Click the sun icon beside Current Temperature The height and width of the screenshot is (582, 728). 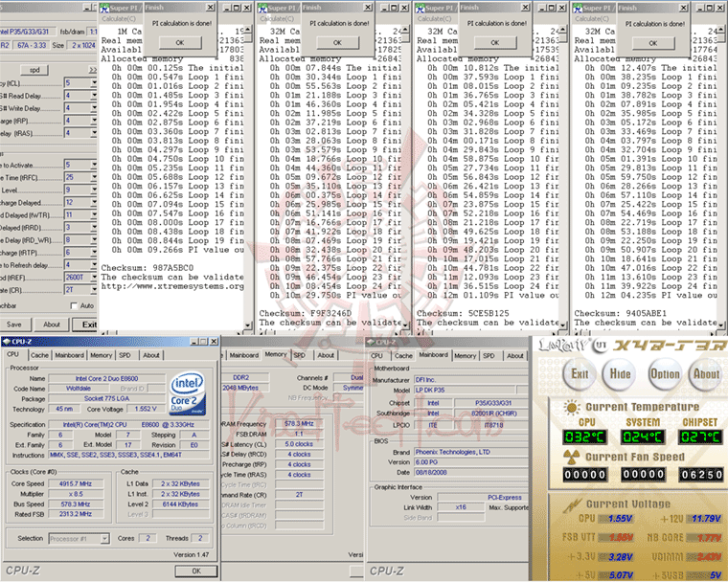click(x=572, y=408)
